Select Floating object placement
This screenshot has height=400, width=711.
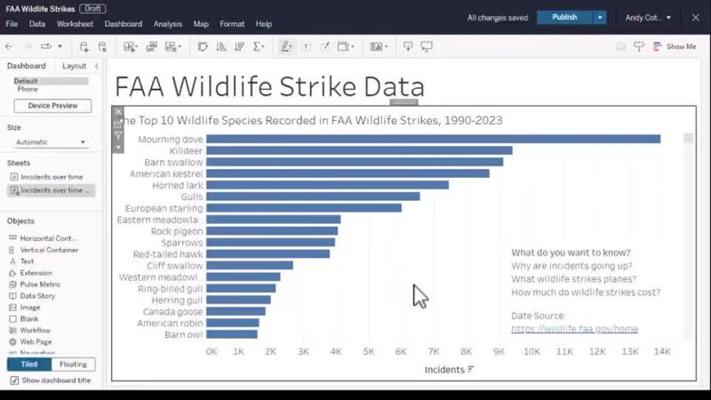73,364
